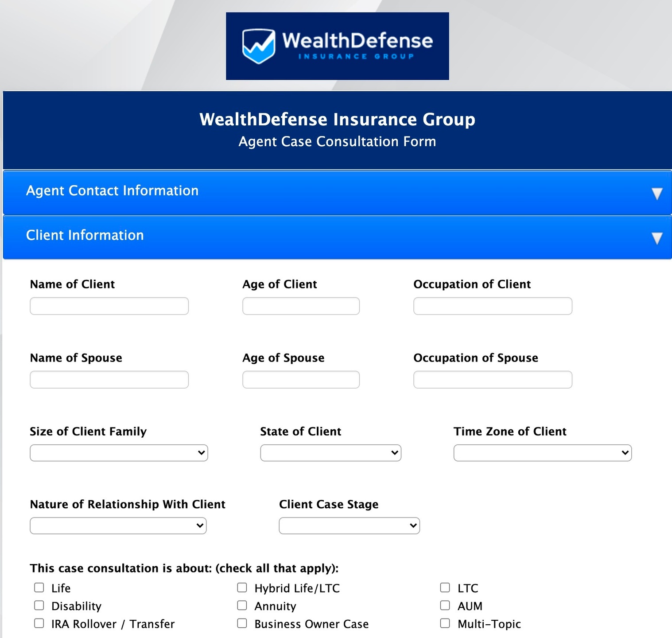This screenshot has height=638, width=672.
Task: Tick the Multi-Topic checkbox
Action: [x=445, y=623]
